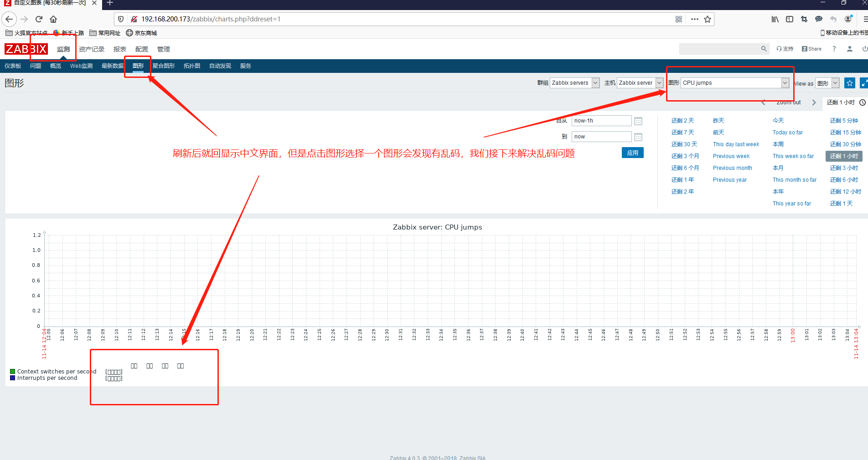
Task: Open Zabbix help question mark
Action: [x=834, y=49]
